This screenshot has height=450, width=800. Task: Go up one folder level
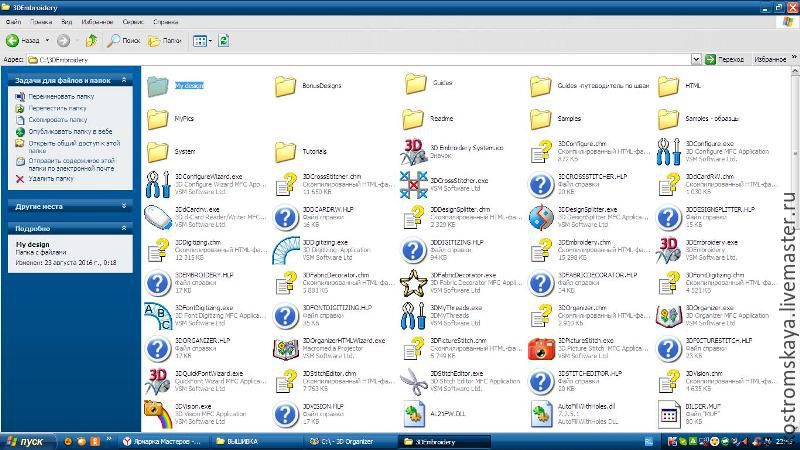tap(91, 40)
